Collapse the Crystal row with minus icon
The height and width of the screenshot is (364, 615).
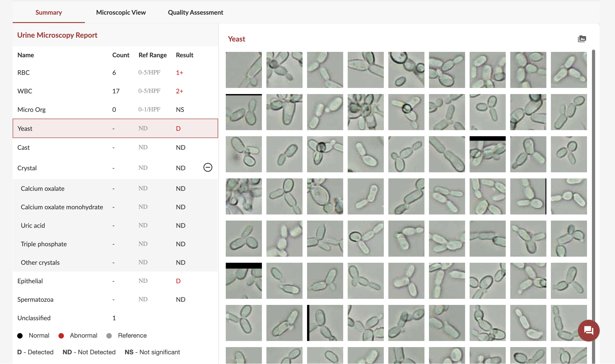208,168
